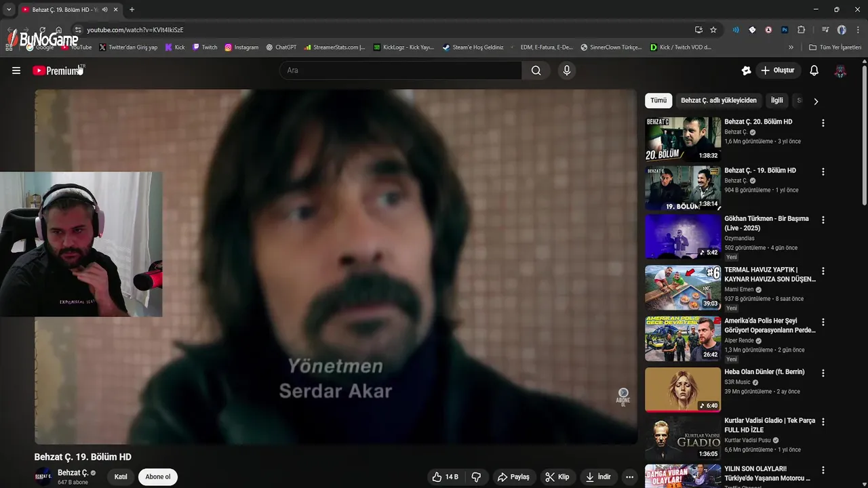Start voice search with the microphone icon
The width and height of the screenshot is (868, 488).
(x=567, y=70)
